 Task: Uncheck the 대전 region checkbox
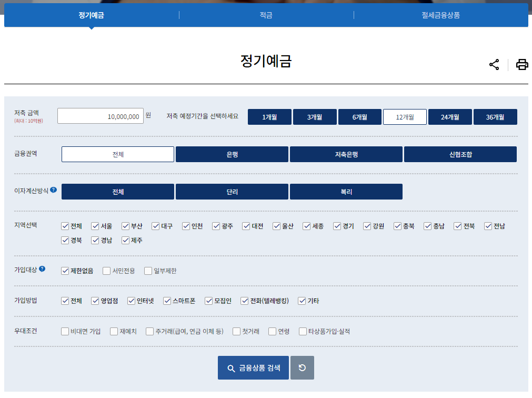click(246, 226)
